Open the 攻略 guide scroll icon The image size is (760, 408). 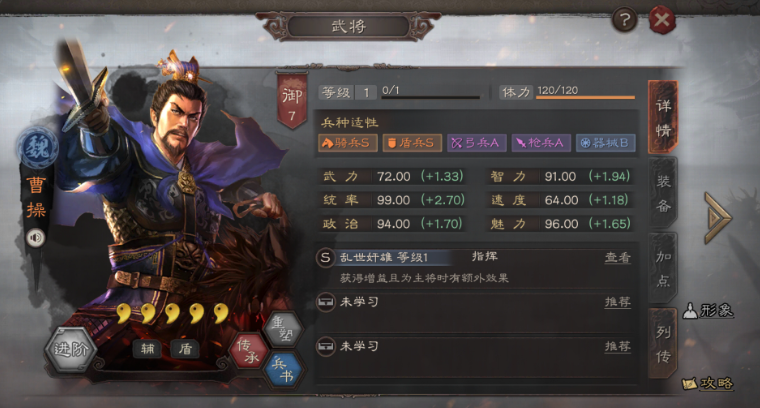point(708,383)
